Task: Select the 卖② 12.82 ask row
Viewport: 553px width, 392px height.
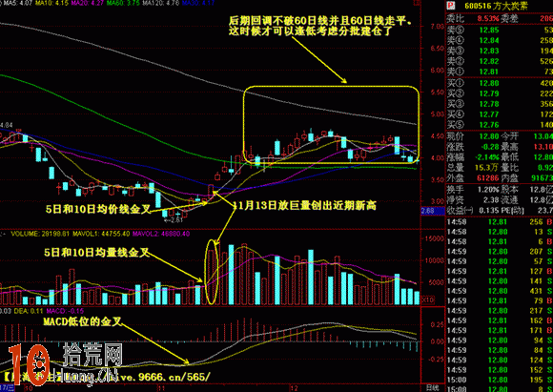Action: [500, 61]
